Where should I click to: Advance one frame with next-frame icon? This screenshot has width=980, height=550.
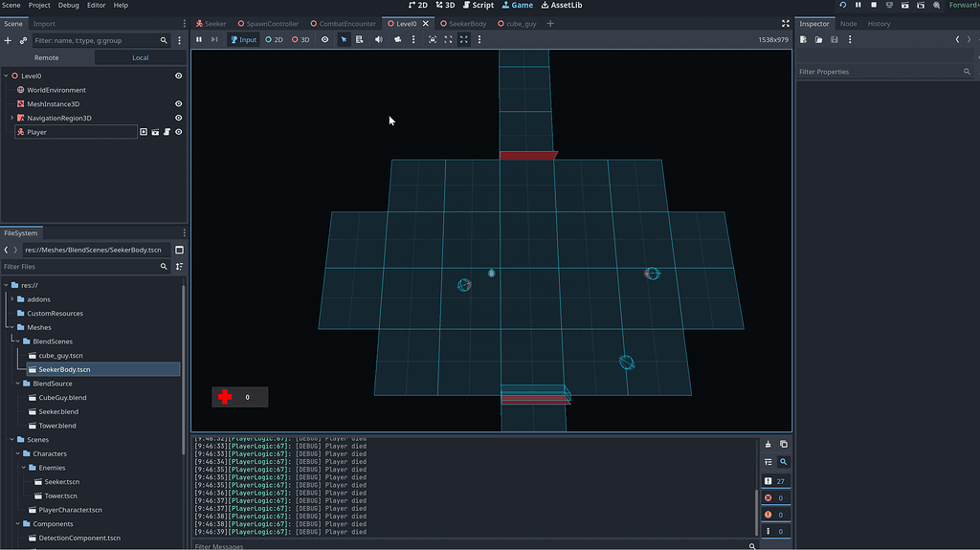click(214, 39)
